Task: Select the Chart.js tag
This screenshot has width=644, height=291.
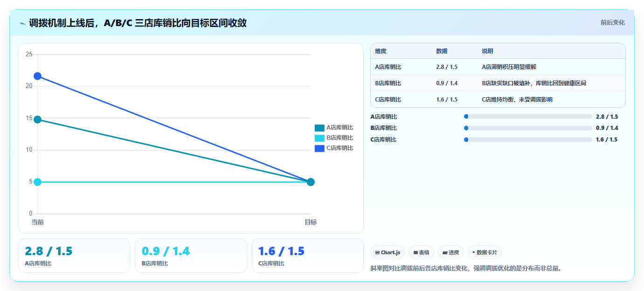Action: [x=388, y=252]
